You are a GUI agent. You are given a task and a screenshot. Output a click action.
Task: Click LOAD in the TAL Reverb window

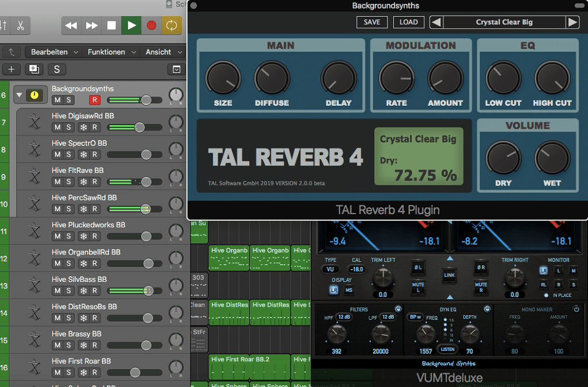click(408, 22)
